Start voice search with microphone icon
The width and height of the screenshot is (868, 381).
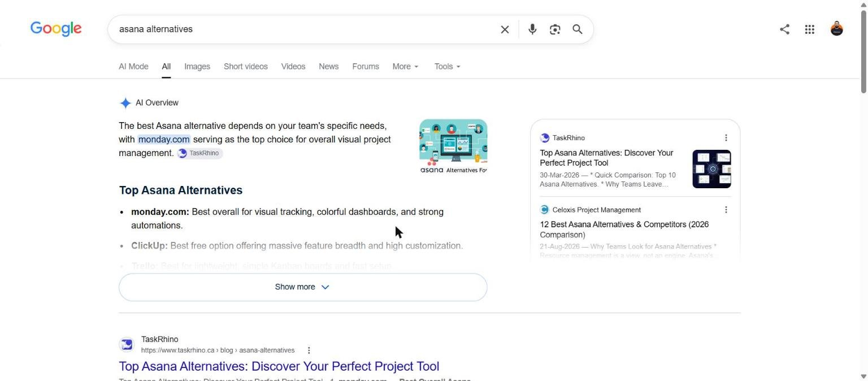pos(532,29)
